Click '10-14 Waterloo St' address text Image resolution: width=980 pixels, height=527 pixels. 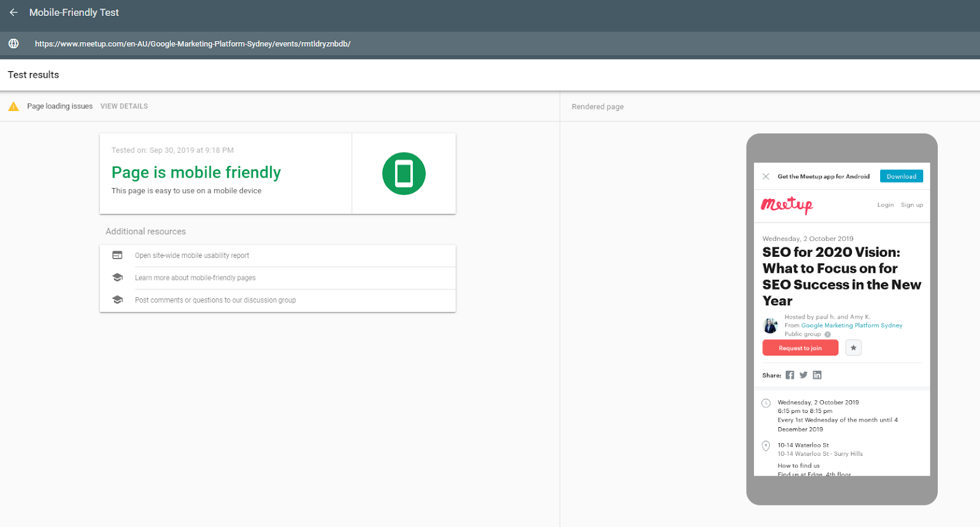click(803, 445)
